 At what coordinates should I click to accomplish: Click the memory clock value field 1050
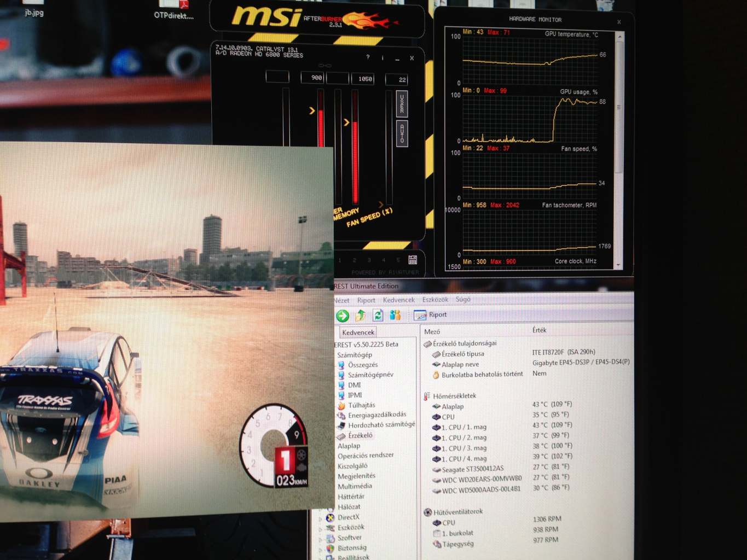(x=362, y=79)
